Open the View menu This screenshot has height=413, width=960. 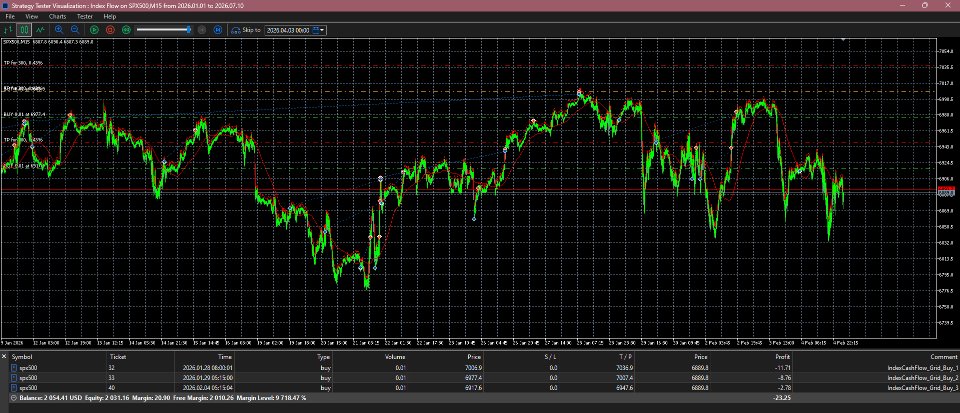click(x=32, y=17)
